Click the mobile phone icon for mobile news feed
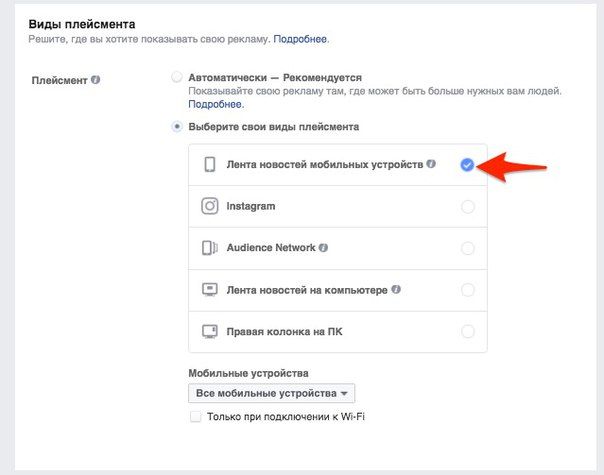The image size is (604, 475). click(x=210, y=164)
